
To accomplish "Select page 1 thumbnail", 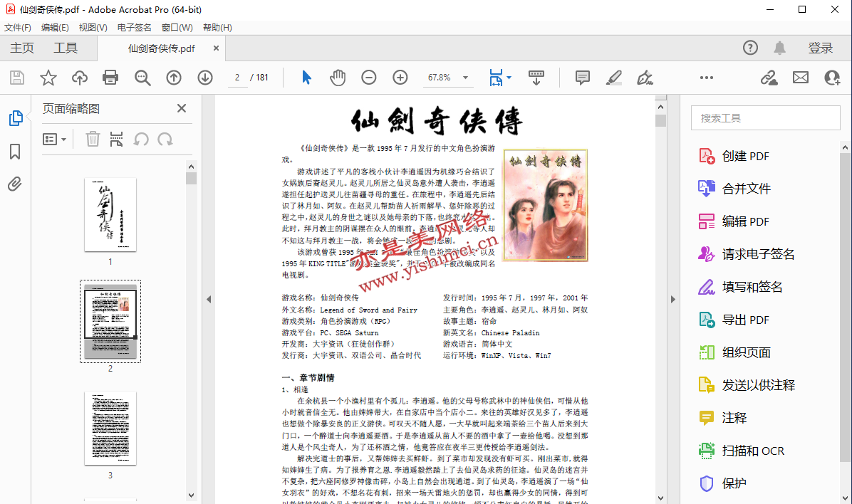I will (110, 214).
